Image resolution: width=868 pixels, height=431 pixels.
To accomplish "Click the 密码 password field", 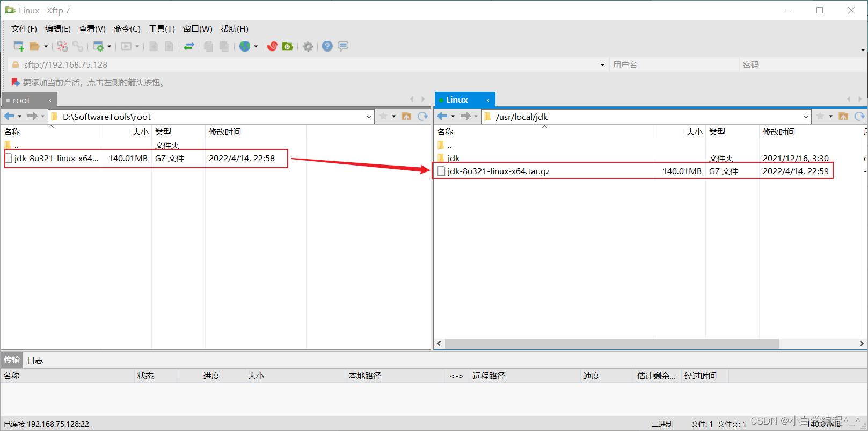I will pos(803,64).
